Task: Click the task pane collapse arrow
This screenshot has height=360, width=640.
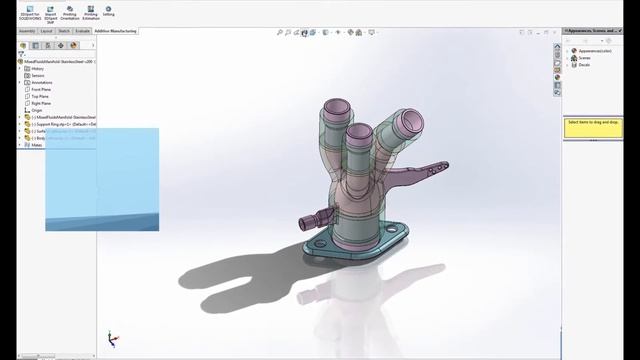Action: tap(557, 47)
